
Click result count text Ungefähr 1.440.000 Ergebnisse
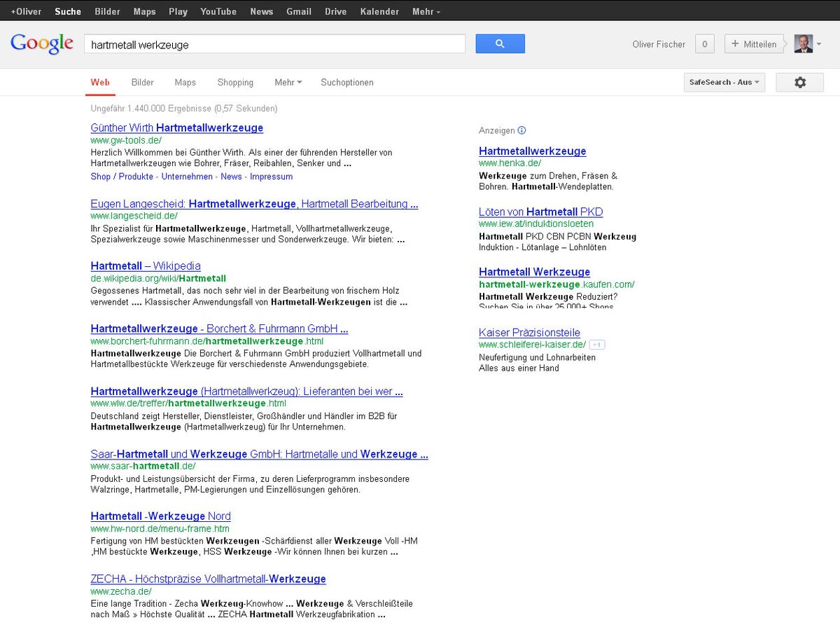(x=184, y=109)
